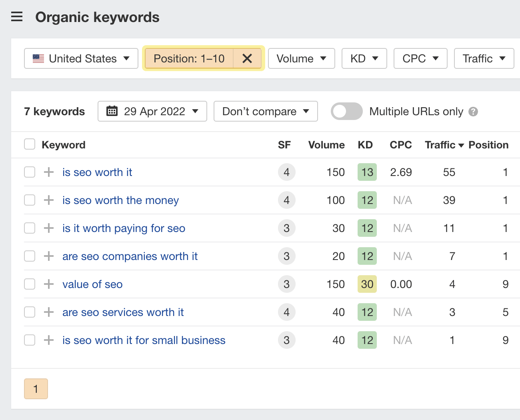Viewport: 520px width, 420px height.
Task: Add 'value of seo' via plus icon
Action: [48, 284]
